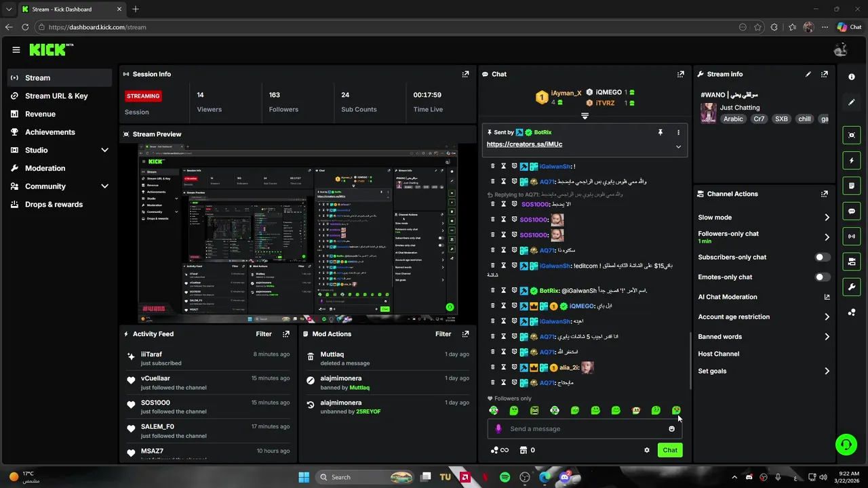Open Discord from the taskbar
Screen dimensions: 868x488
565,477
